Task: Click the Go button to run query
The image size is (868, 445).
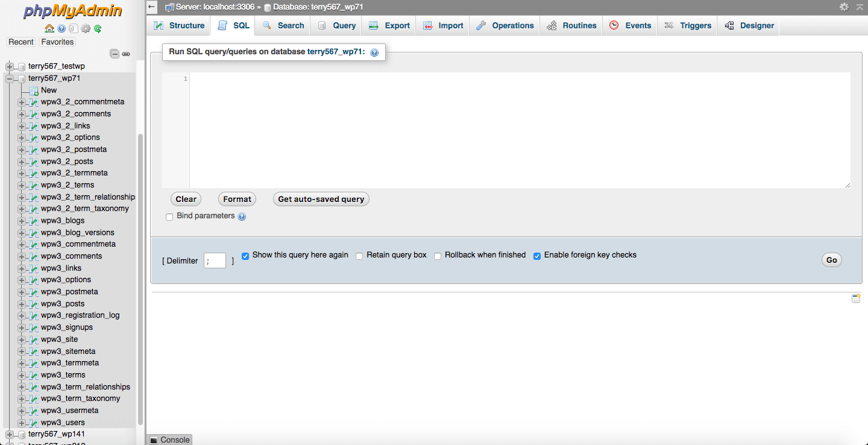Action: [x=832, y=260]
